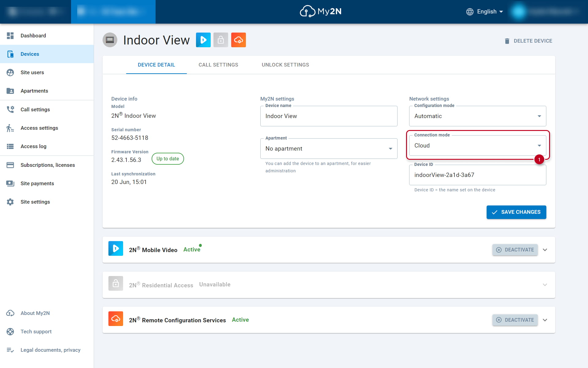The image size is (588, 368).
Task: Click the My2N cloud logo in header
Action: click(320, 11)
